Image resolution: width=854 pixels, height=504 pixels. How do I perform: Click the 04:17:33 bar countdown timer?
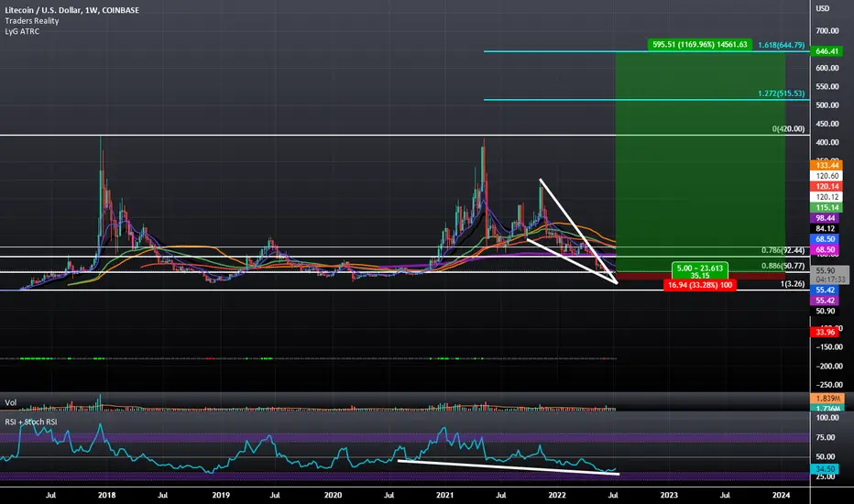pos(829,279)
